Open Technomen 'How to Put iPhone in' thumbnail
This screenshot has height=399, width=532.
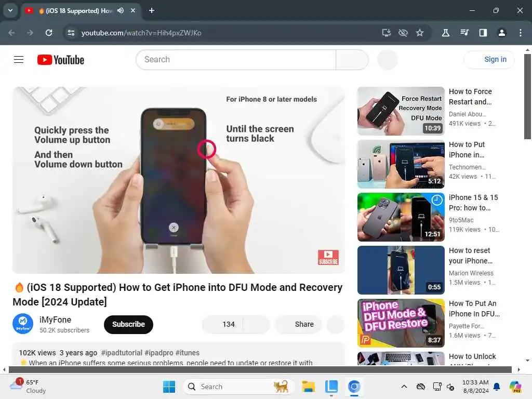pos(401,164)
